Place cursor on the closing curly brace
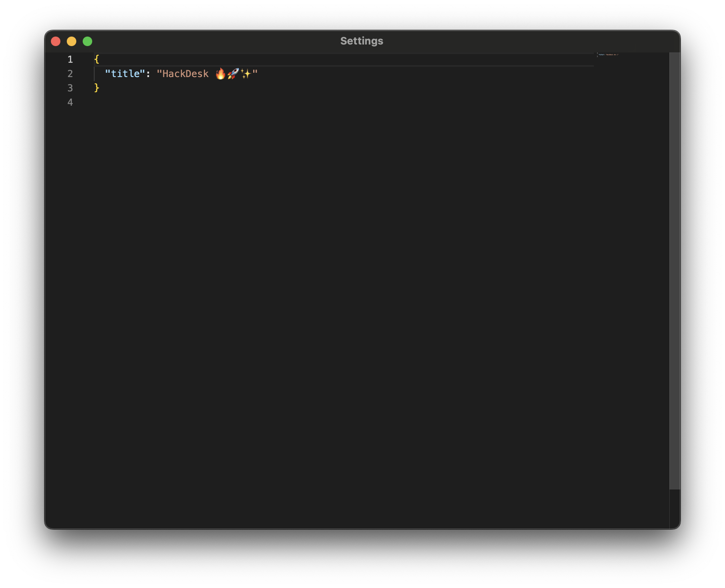Viewport: 725px width, 588px height. (97, 88)
